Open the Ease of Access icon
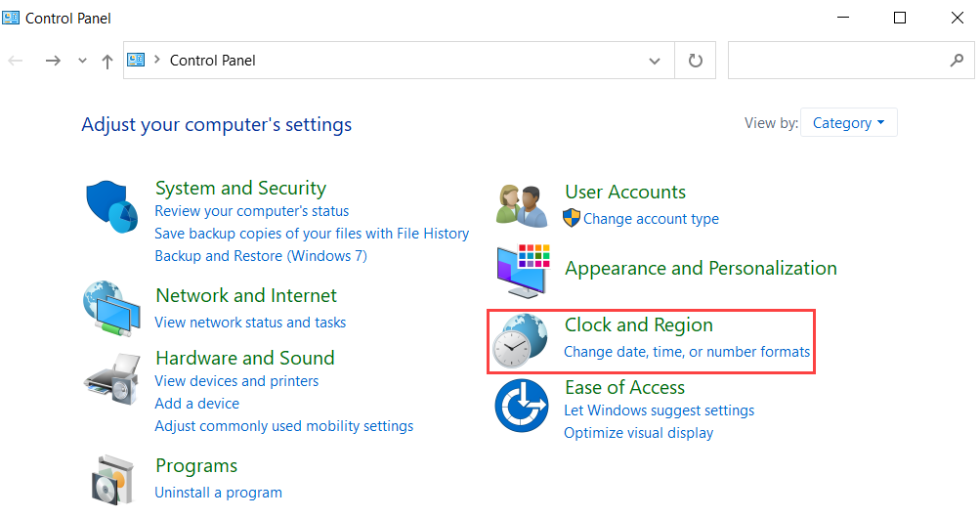Image resolution: width=980 pixels, height=518 pixels. tap(522, 406)
